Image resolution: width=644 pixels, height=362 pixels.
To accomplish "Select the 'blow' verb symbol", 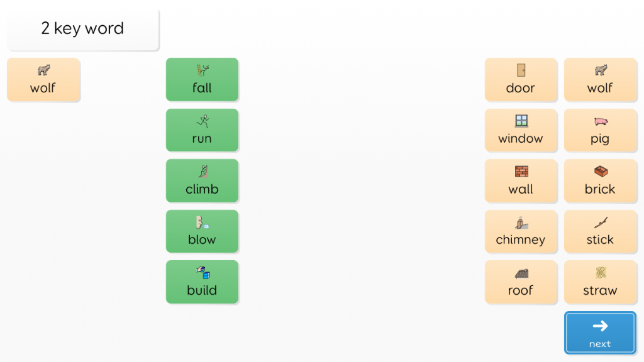I will [x=202, y=231].
